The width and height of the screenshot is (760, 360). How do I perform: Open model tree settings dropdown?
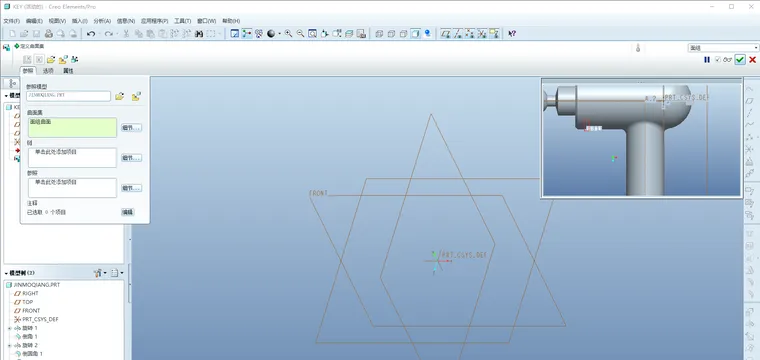[x=100, y=273]
